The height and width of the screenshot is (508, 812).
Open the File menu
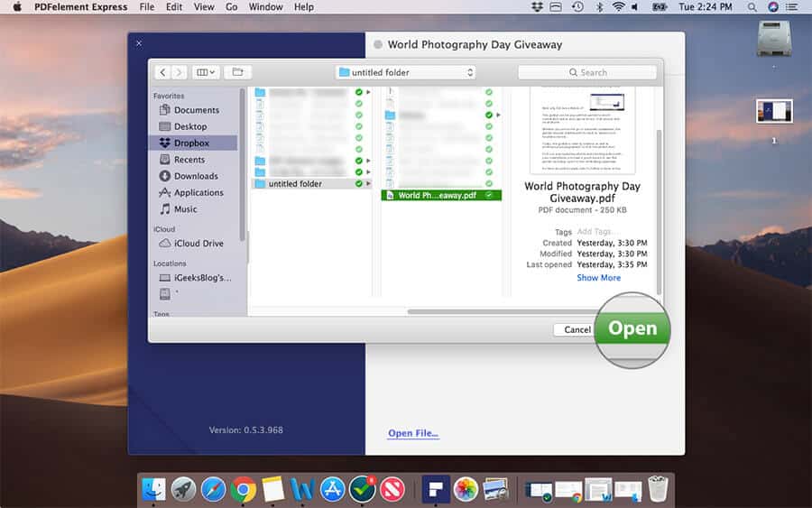pos(147,6)
